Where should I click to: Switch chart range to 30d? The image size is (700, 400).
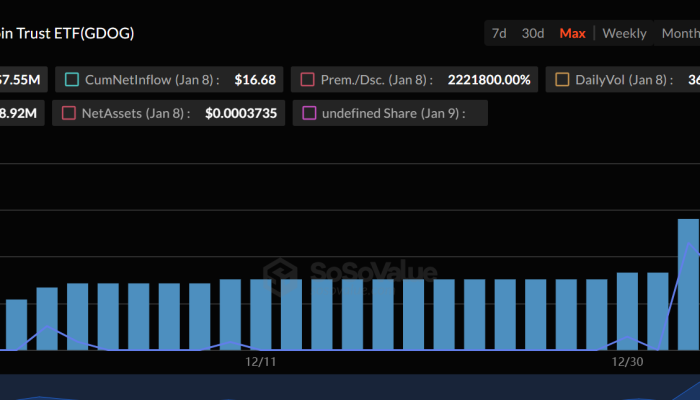[533, 33]
